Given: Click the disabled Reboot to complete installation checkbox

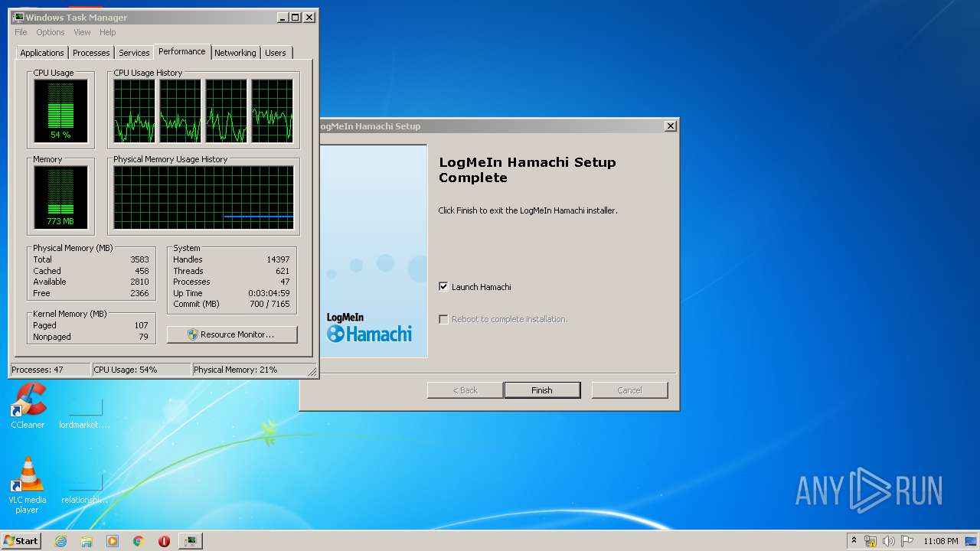Looking at the screenshot, I should point(443,319).
